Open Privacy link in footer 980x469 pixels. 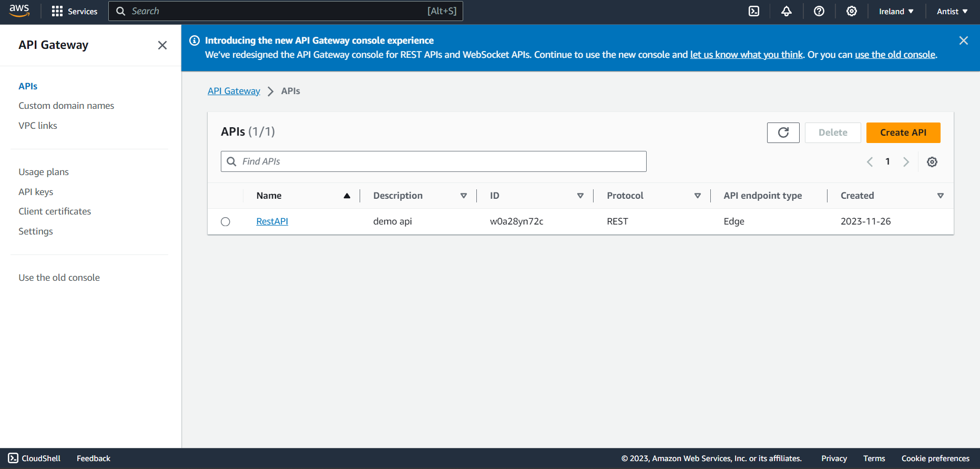[x=834, y=458]
